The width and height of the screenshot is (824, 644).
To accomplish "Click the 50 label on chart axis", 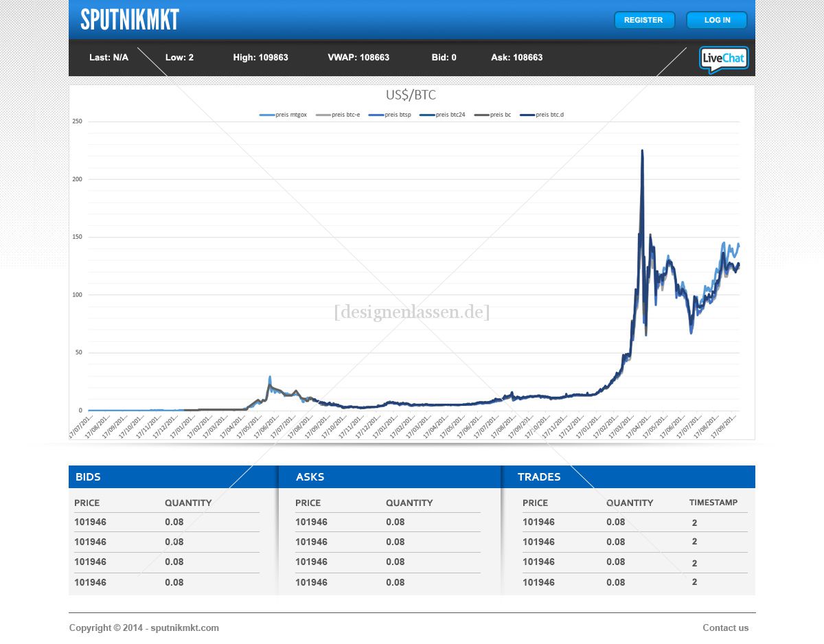I will (x=78, y=352).
